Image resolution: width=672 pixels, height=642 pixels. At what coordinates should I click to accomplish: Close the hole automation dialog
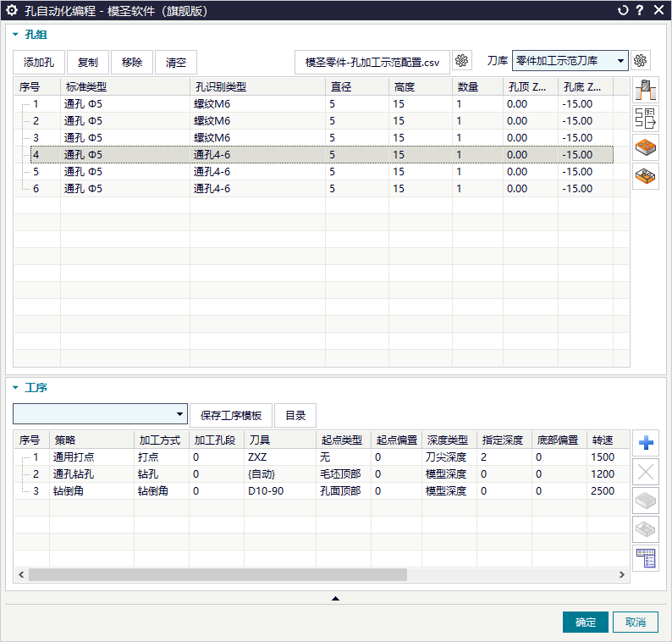click(658, 10)
